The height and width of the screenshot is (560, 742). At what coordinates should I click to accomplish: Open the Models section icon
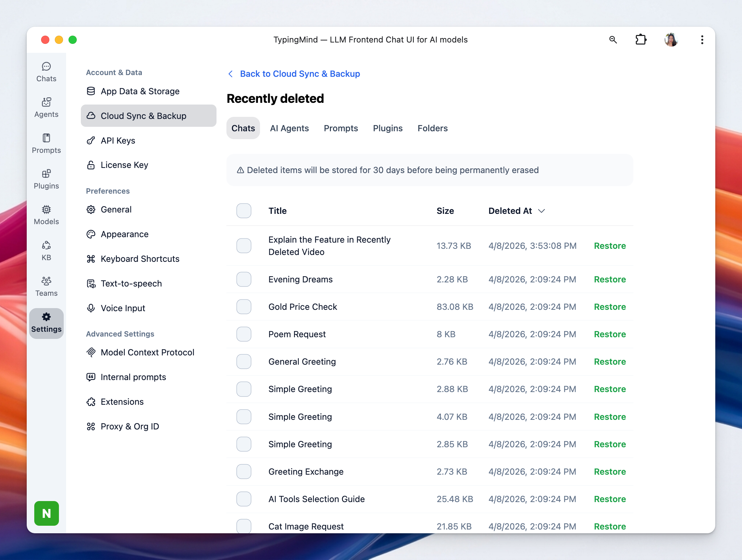(x=46, y=215)
